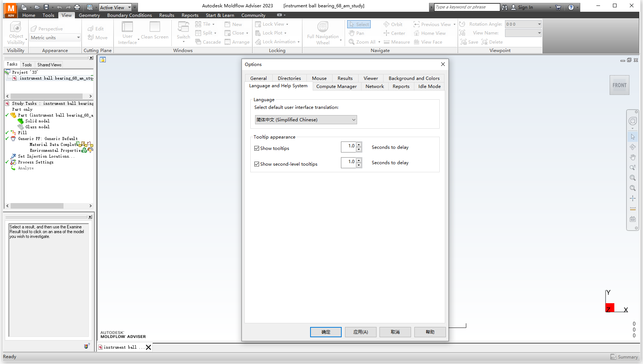
Task: Click the Select button in Navigate panel
Action: (359, 24)
